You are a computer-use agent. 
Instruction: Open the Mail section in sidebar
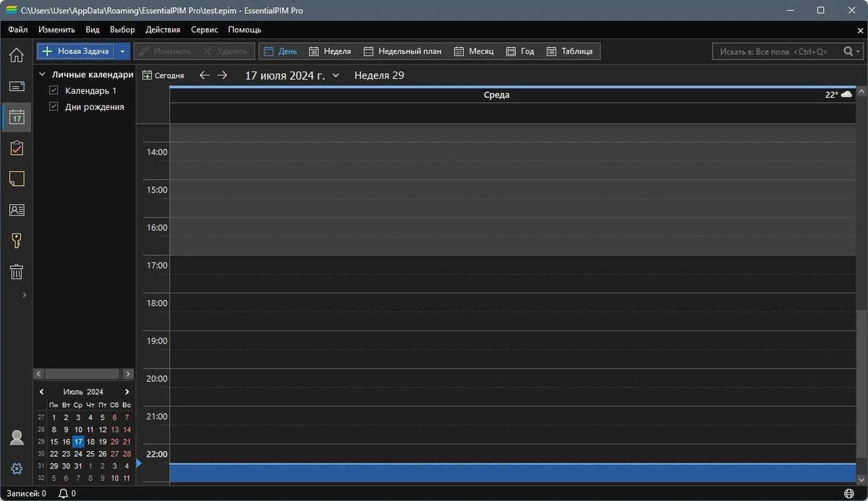pos(16,86)
